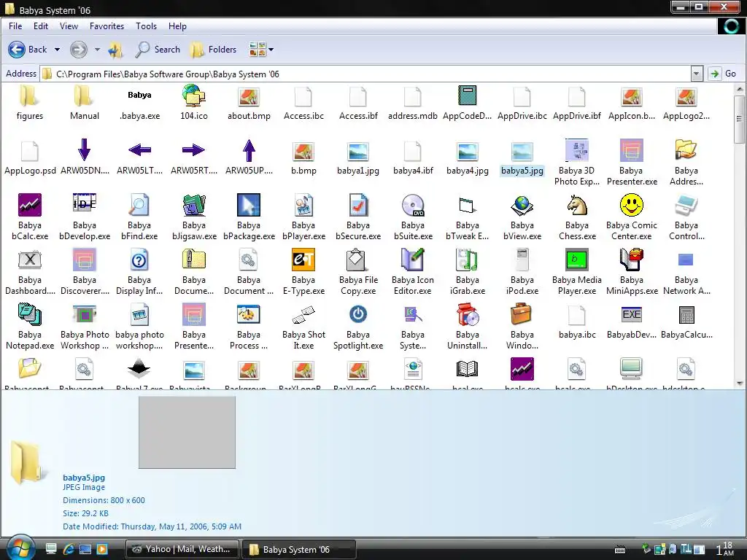
Task: Click the Search toolbar button
Action: [158, 50]
